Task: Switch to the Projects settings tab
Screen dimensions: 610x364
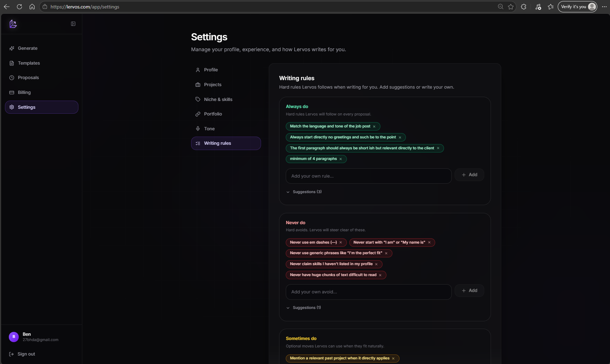Action: 226,85
